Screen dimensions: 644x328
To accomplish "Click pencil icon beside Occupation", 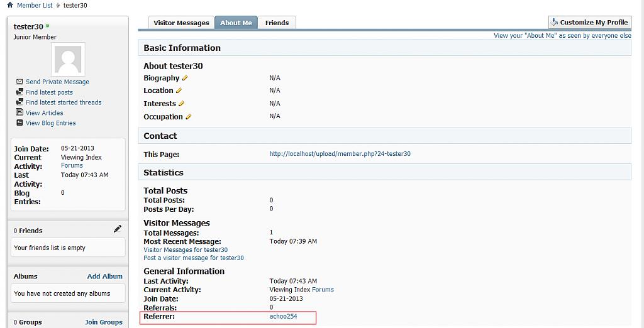I will (188, 117).
